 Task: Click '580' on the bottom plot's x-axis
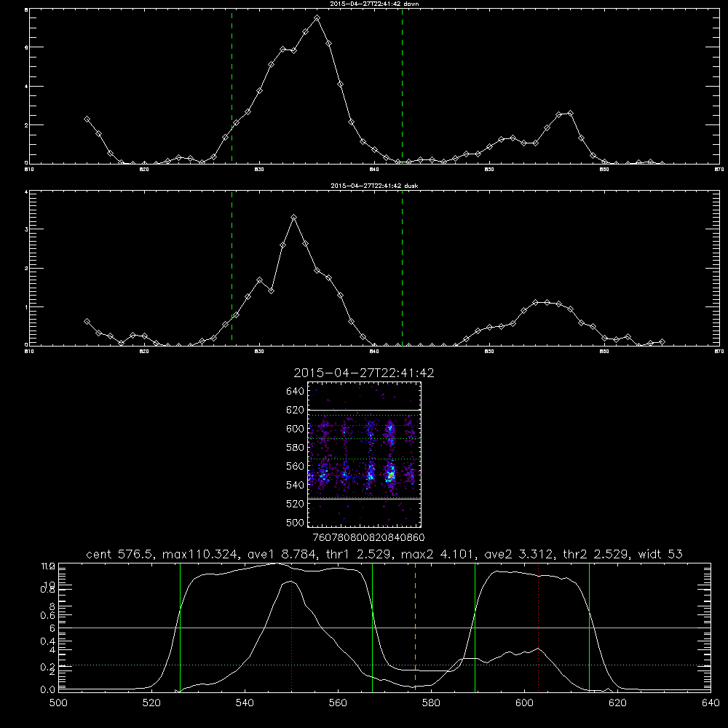[x=431, y=703]
